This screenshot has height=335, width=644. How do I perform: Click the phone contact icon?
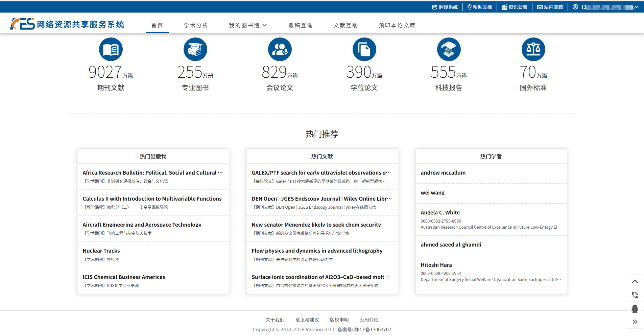coord(635,295)
